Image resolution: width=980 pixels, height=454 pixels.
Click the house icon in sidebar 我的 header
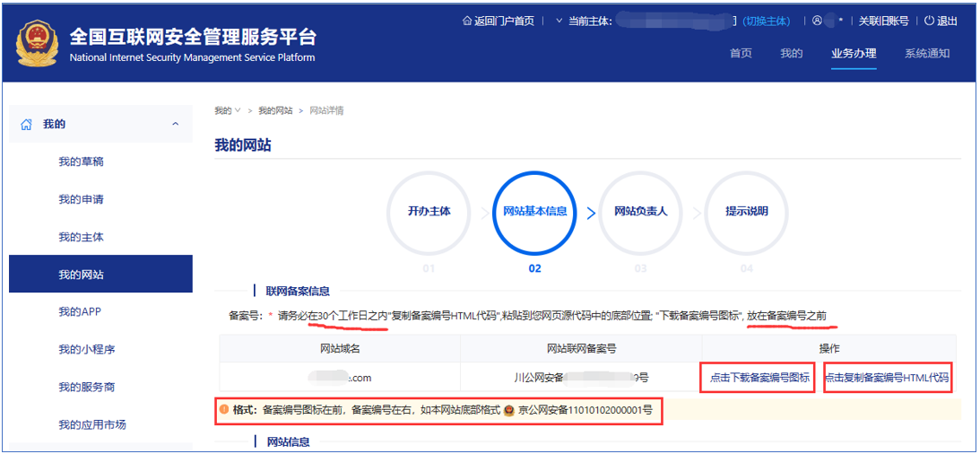pos(27,125)
